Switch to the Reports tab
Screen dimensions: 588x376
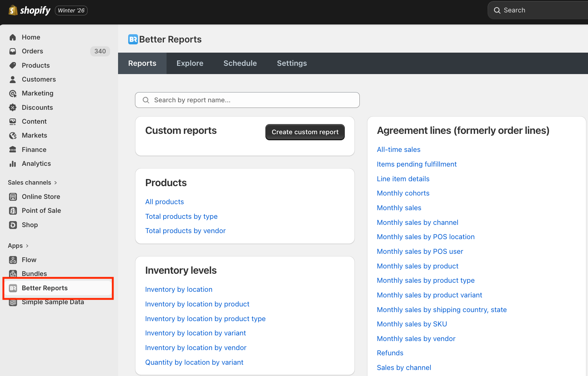coord(142,63)
